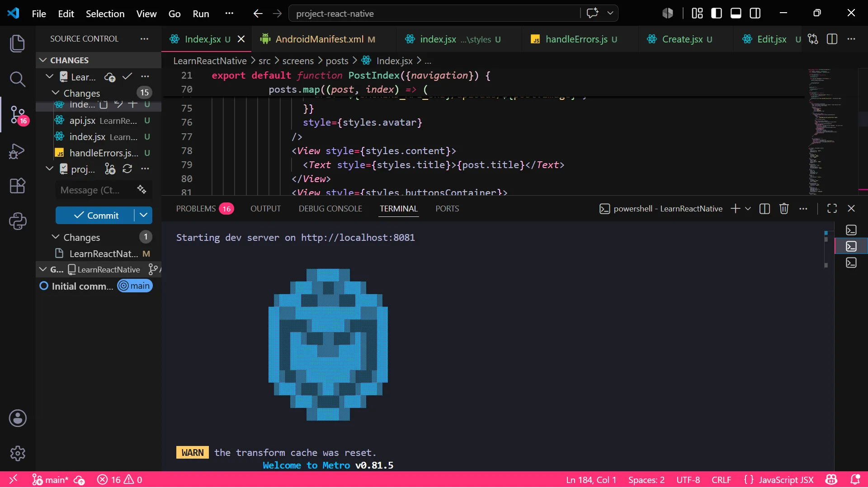The image size is (868, 488).
Task: Close the terminal panel
Action: click(x=851, y=208)
